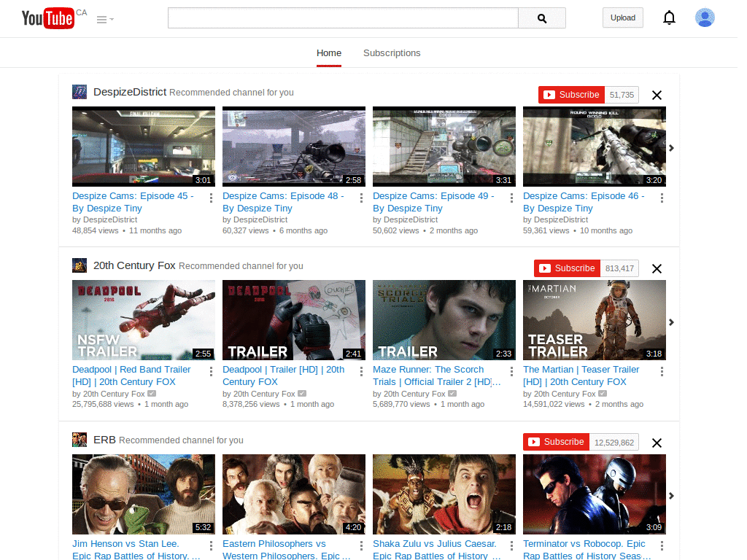Open options menu for Despize Cams Episode 49

[511, 198]
